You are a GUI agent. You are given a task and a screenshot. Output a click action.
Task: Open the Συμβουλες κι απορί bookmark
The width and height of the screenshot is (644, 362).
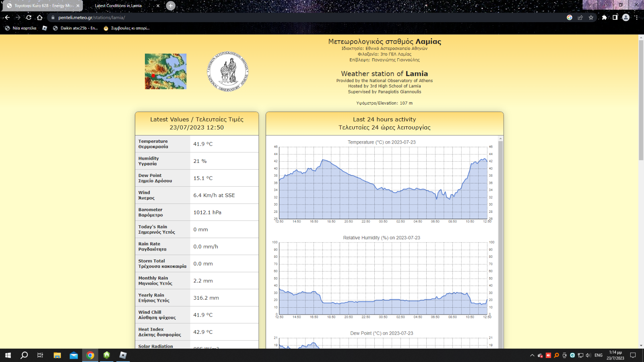coord(126,28)
